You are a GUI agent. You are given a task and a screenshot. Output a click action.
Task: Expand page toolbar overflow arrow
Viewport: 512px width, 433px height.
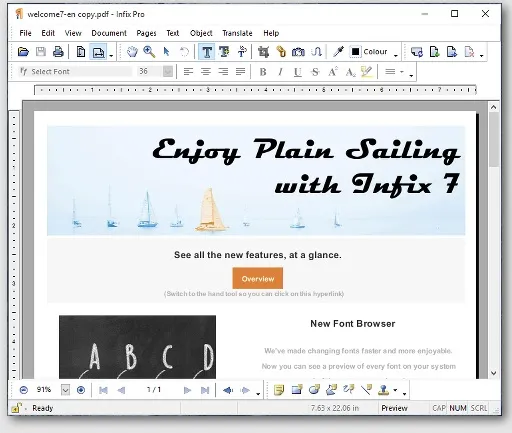point(481,55)
